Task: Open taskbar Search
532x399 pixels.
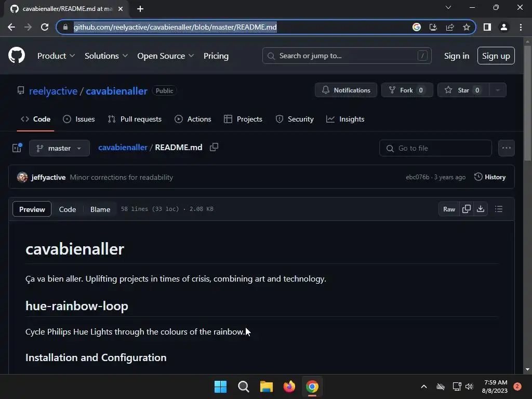Action: point(244,387)
